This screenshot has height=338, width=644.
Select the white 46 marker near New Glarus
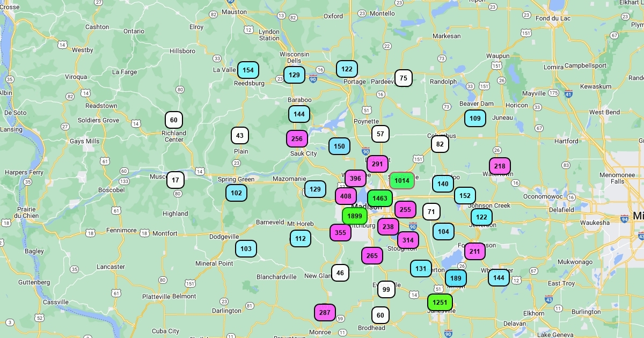[340, 273]
